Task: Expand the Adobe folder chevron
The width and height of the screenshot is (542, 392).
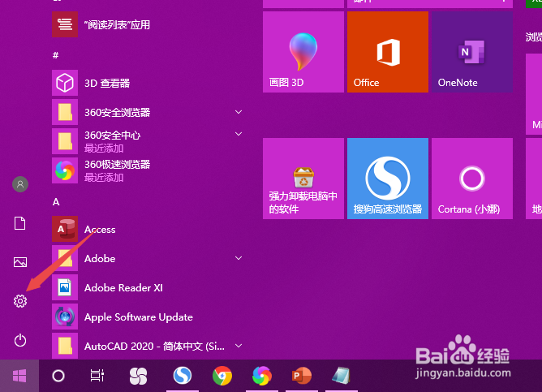Action: [x=239, y=258]
